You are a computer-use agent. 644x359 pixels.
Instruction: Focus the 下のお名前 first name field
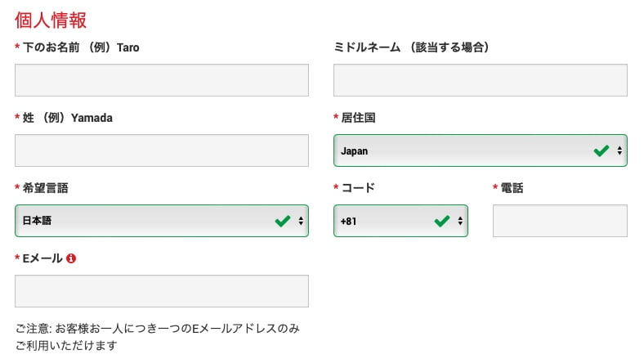162,80
